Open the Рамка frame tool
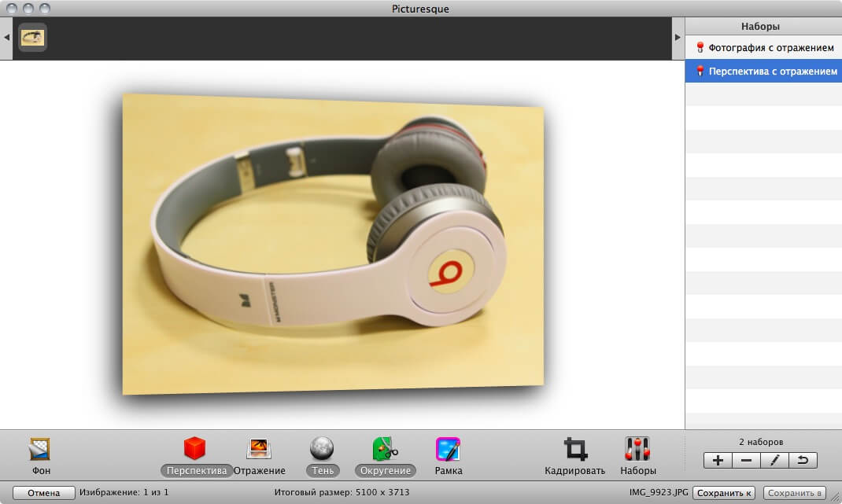 448,449
